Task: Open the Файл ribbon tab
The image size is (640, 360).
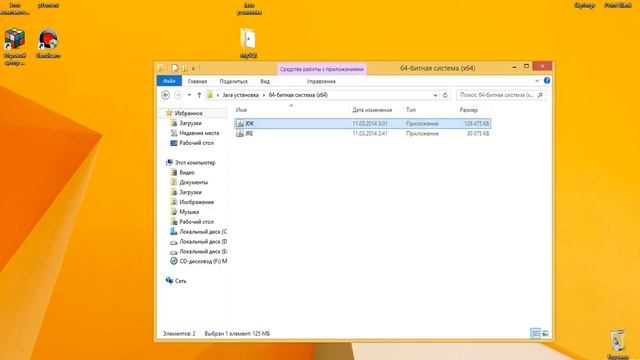Action: point(169,81)
